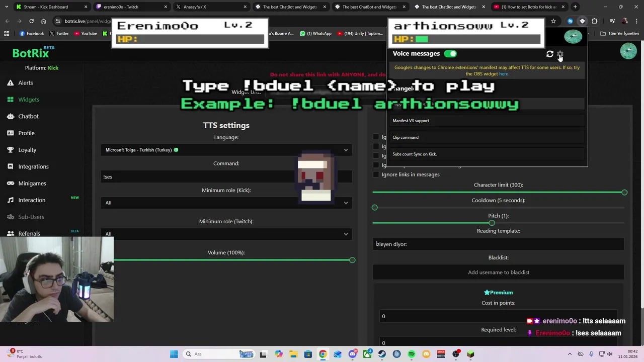Open Spotify from the taskbar
Viewport: 644px width, 362px height.
(412, 354)
